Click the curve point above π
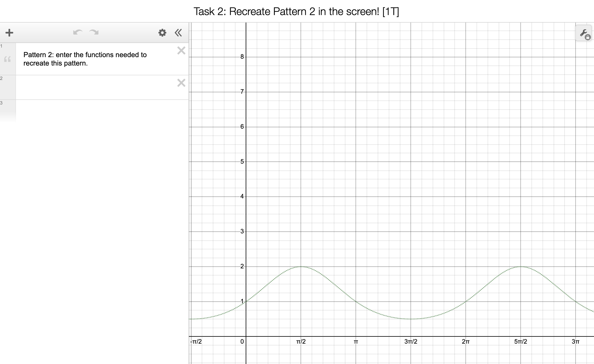 tap(356, 302)
